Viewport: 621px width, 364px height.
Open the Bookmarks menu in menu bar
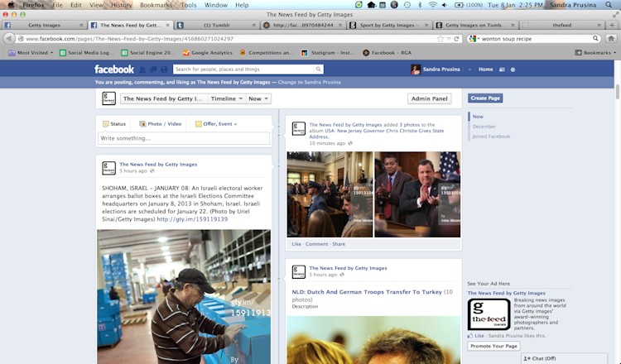(156, 5)
